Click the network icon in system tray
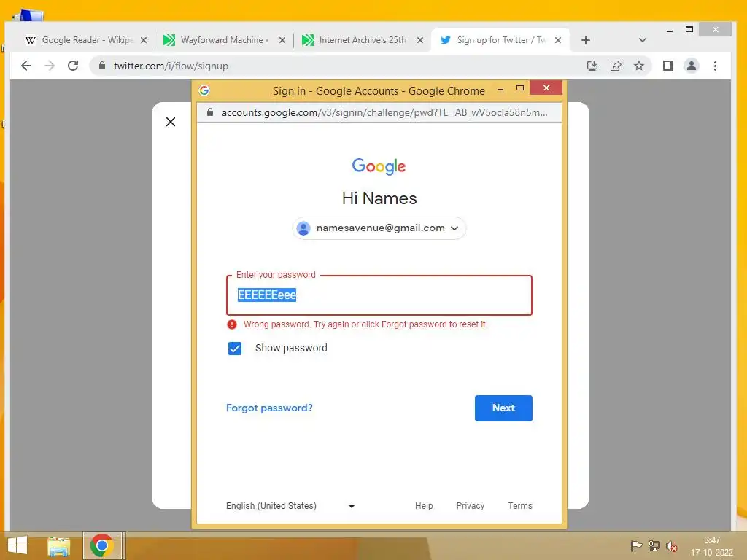The image size is (747, 560). click(x=654, y=545)
